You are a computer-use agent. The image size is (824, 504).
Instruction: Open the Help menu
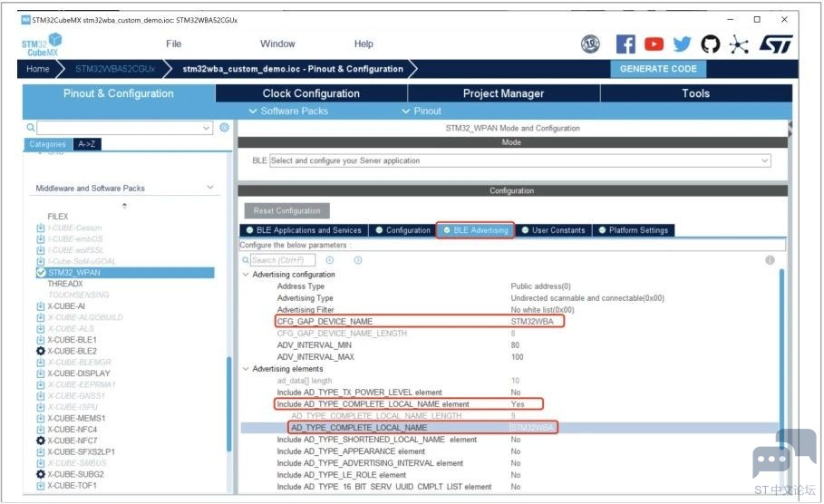tap(364, 44)
